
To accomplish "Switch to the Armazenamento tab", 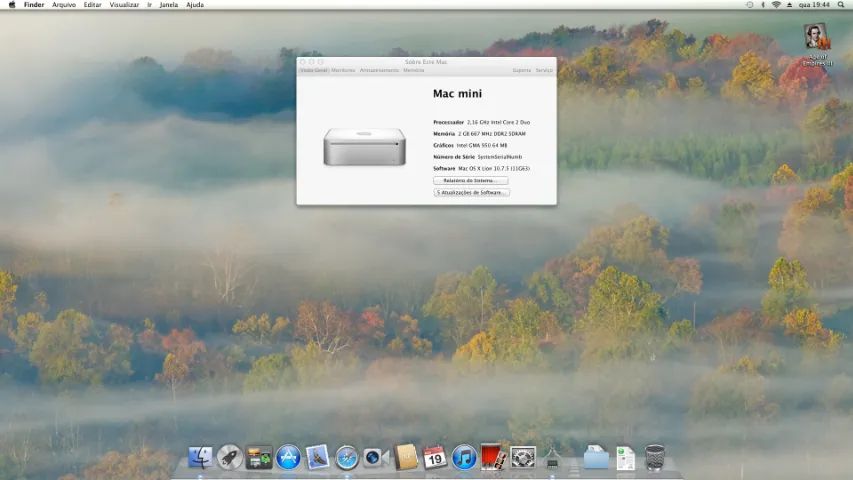I will 379,70.
